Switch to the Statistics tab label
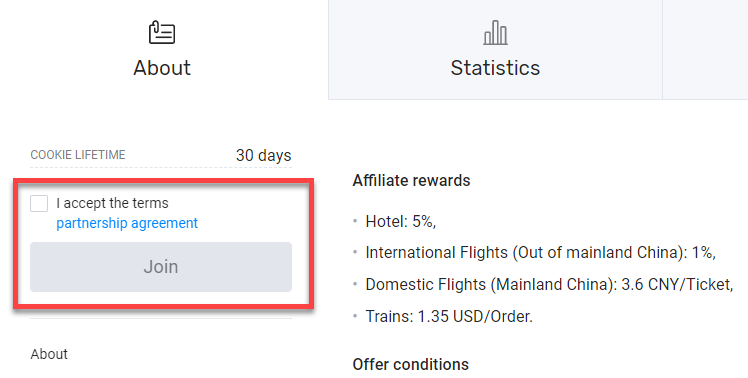 pyautogui.click(x=495, y=68)
